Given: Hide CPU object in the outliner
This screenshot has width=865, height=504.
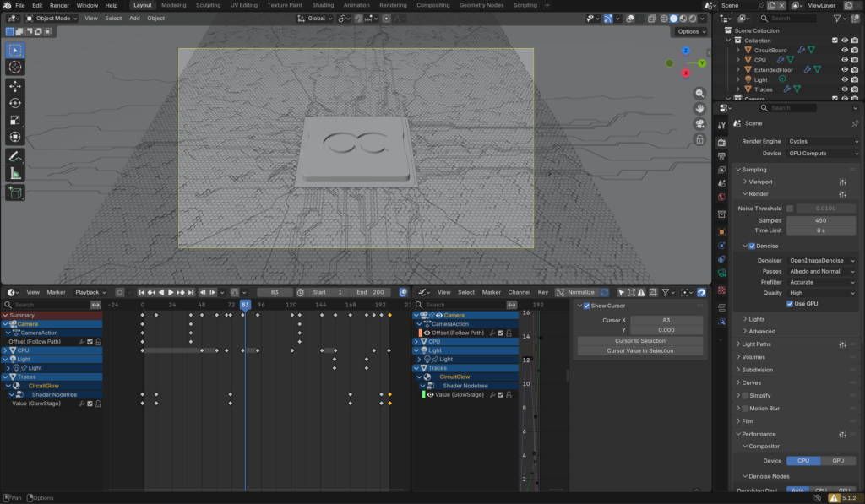Looking at the screenshot, I should [x=844, y=60].
